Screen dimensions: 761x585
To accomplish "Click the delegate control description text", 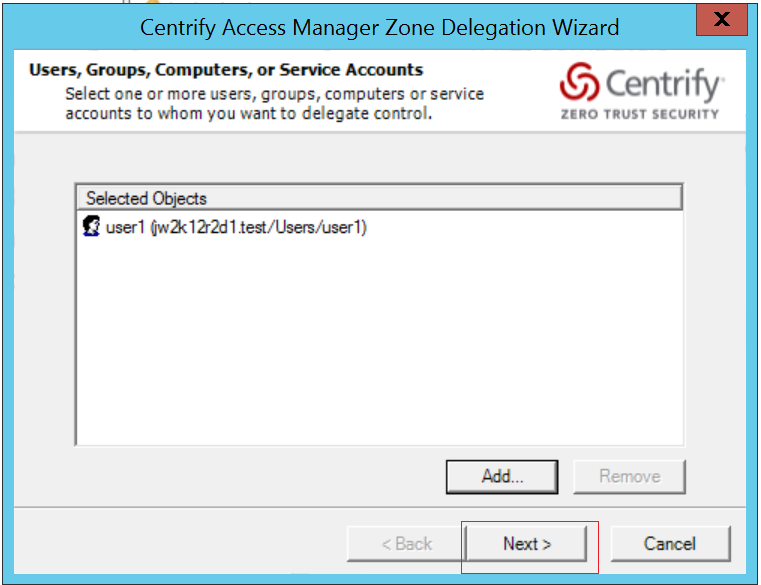I will point(274,104).
